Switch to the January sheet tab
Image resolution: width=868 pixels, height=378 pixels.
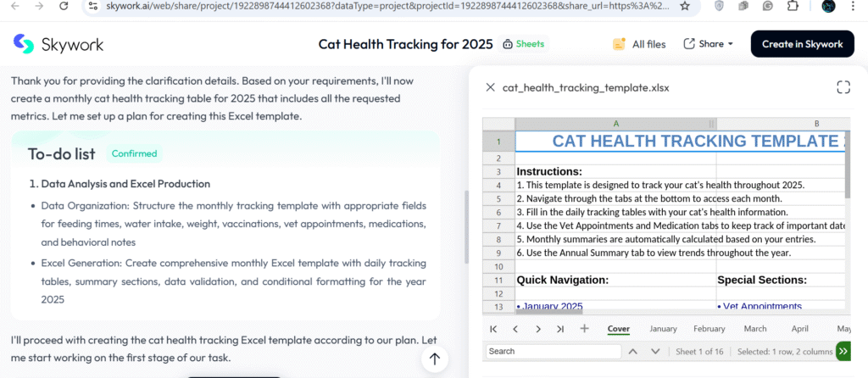tap(663, 329)
